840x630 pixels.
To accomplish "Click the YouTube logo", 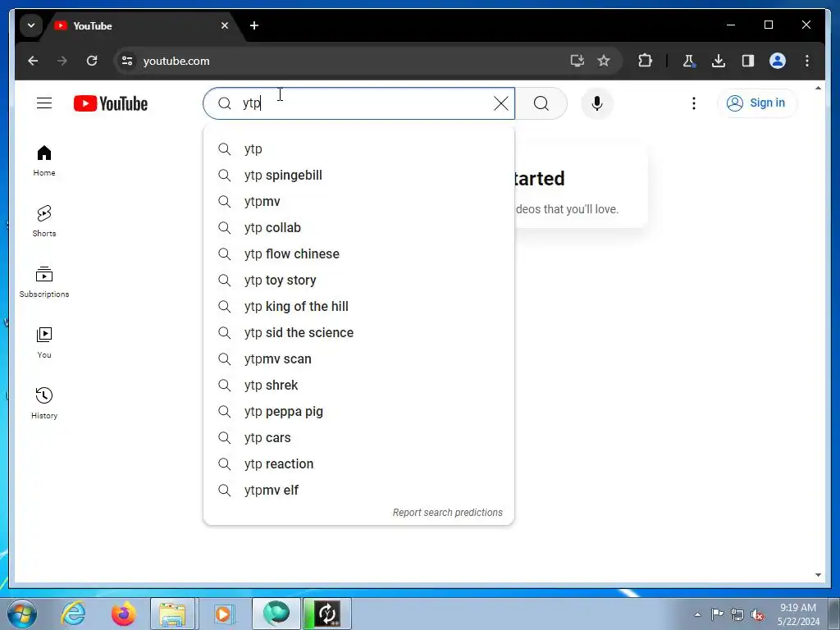I will (x=111, y=103).
